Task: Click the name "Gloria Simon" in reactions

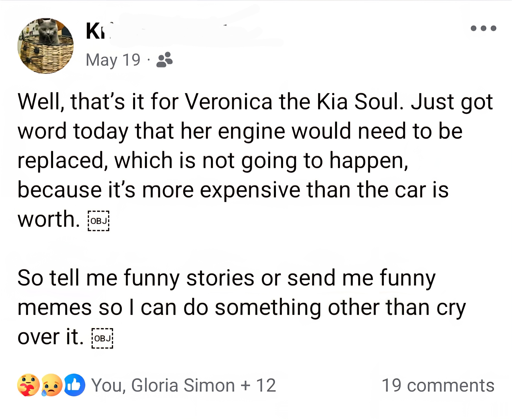Action: pos(183,385)
